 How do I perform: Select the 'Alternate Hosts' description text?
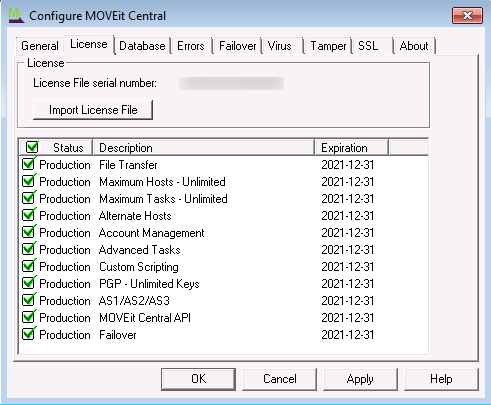[135, 216]
